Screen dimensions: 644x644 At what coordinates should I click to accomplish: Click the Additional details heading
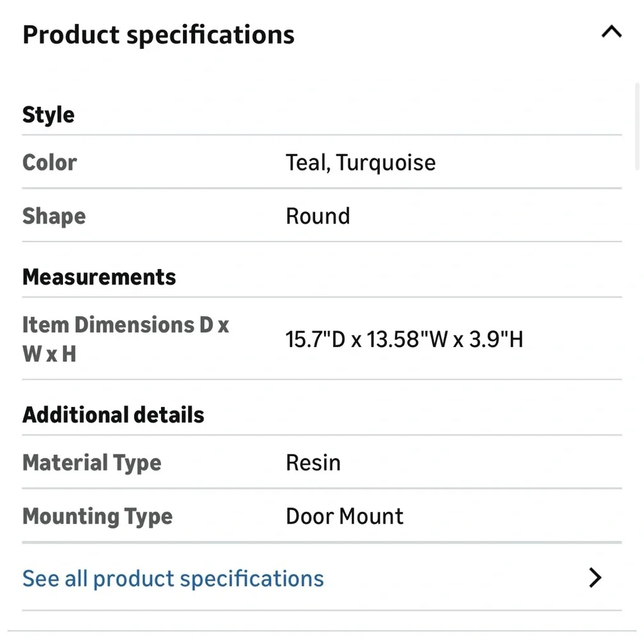coord(113,415)
